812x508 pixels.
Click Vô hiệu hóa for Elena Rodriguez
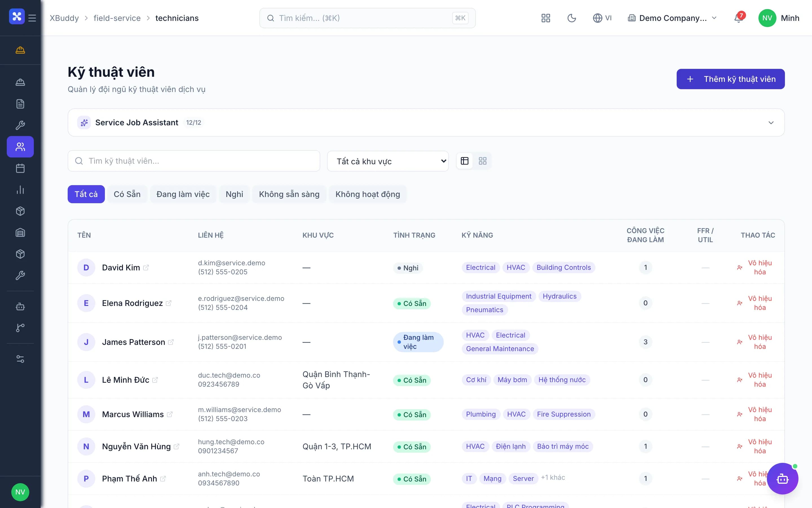pos(755,303)
